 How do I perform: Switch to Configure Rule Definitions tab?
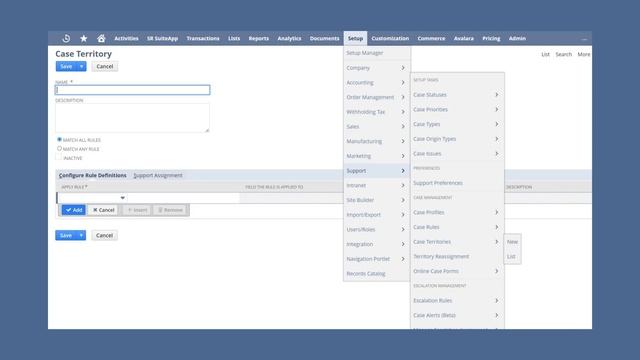click(x=93, y=176)
